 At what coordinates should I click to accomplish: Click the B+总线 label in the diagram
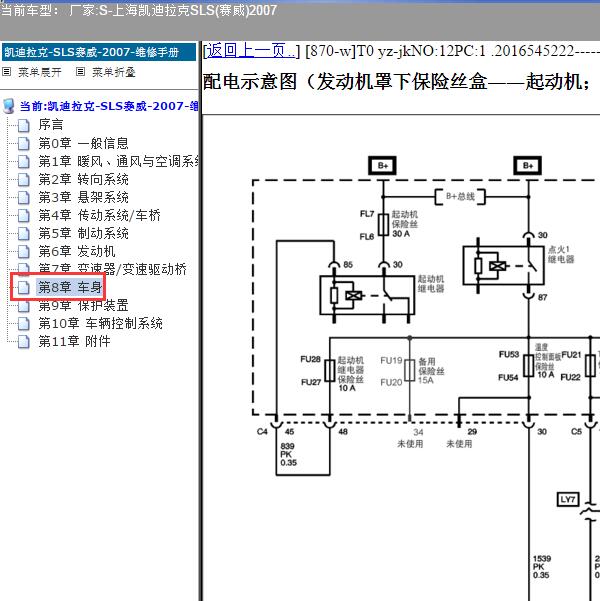pos(460,197)
